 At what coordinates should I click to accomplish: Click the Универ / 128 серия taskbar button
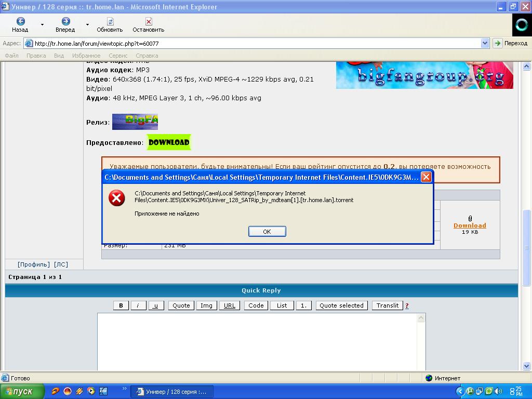point(172,392)
